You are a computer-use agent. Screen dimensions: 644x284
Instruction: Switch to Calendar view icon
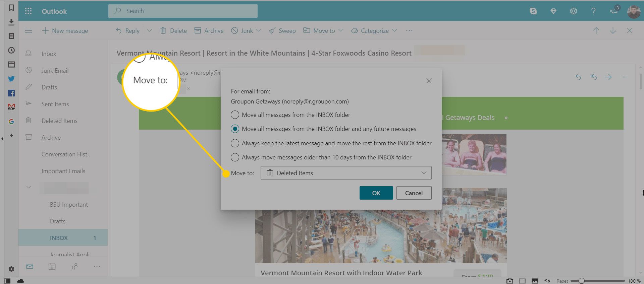tap(52, 267)
